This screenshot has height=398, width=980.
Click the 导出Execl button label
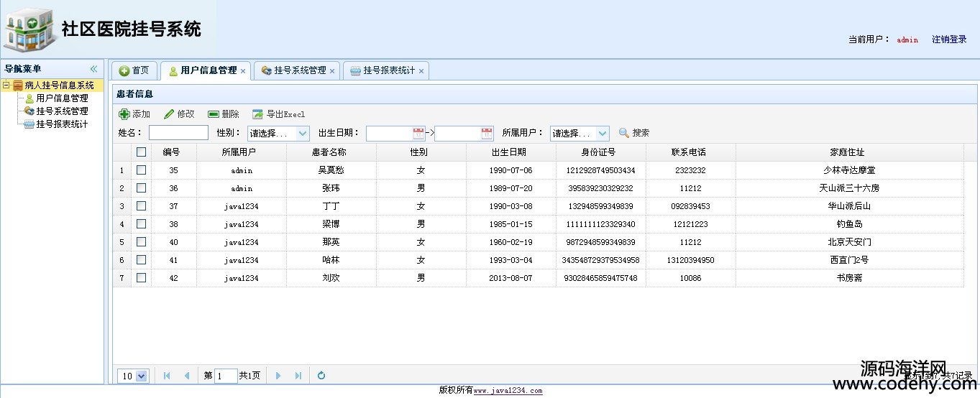(285, 114)
